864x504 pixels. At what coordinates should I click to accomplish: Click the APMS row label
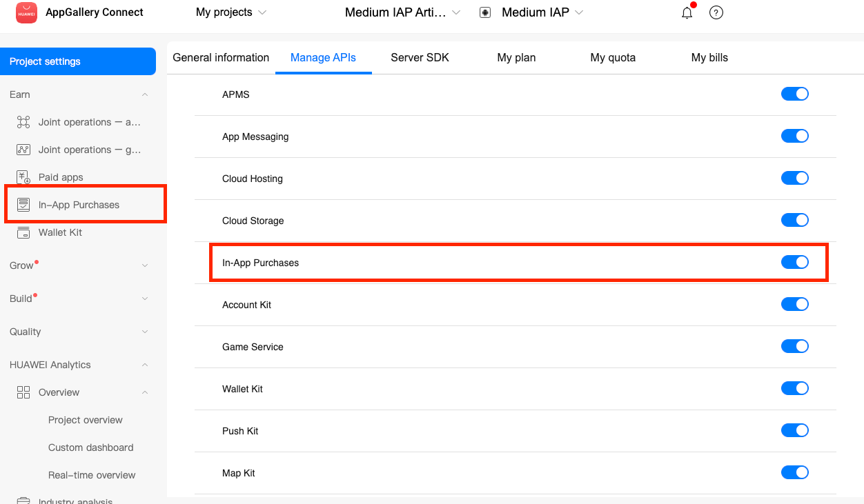click(x=236, y=94)
